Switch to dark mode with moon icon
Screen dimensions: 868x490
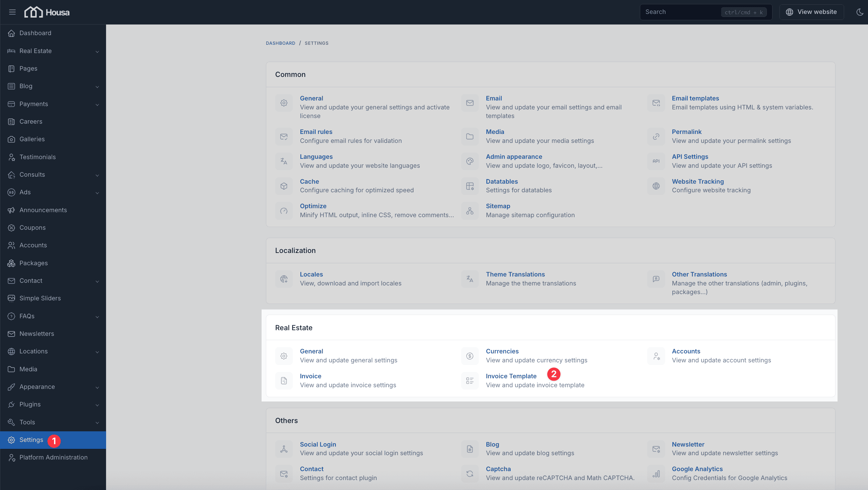pos(860,12)
